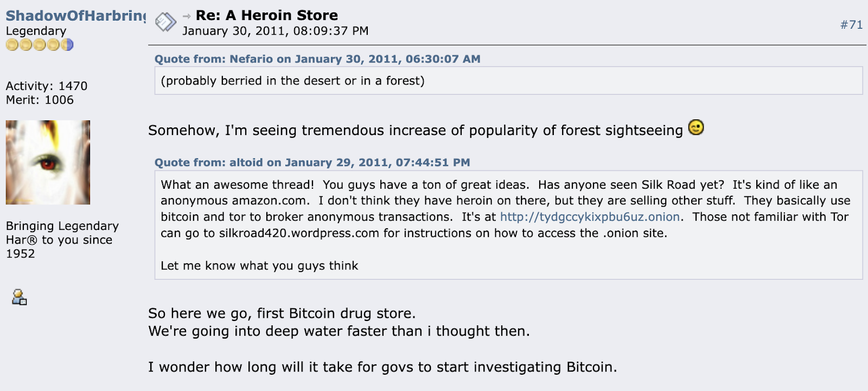Click the half-blue last rank coin icon

pos(67,45)
